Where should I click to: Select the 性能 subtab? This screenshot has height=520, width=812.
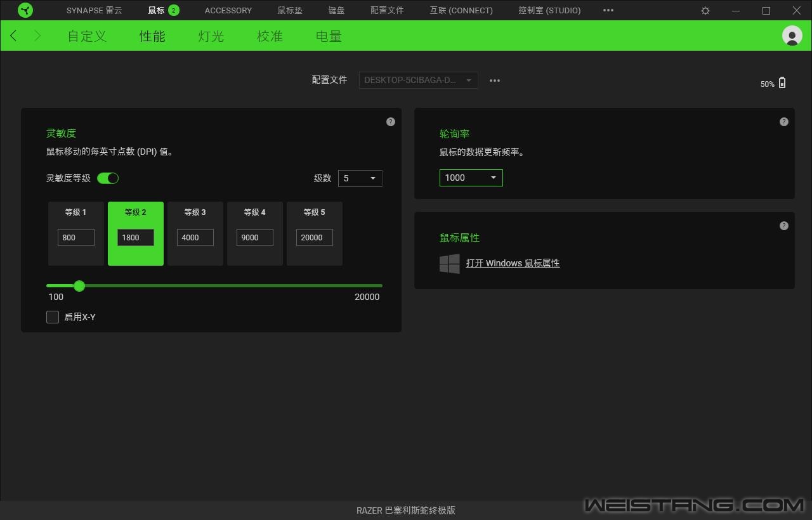click(152, 36)
